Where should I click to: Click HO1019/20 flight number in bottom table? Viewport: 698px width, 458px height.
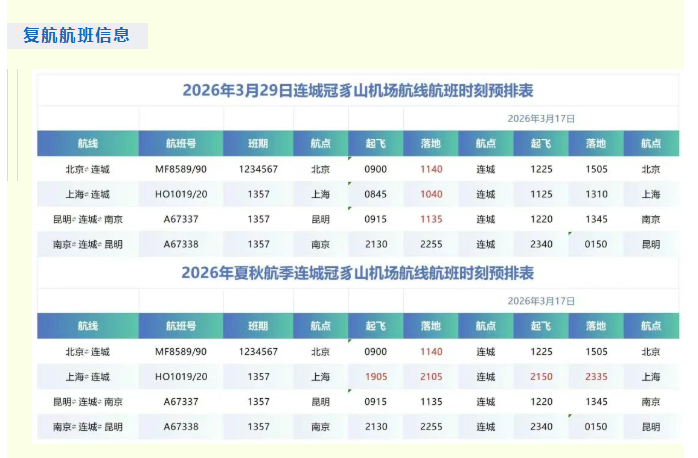tap(181, 377)
